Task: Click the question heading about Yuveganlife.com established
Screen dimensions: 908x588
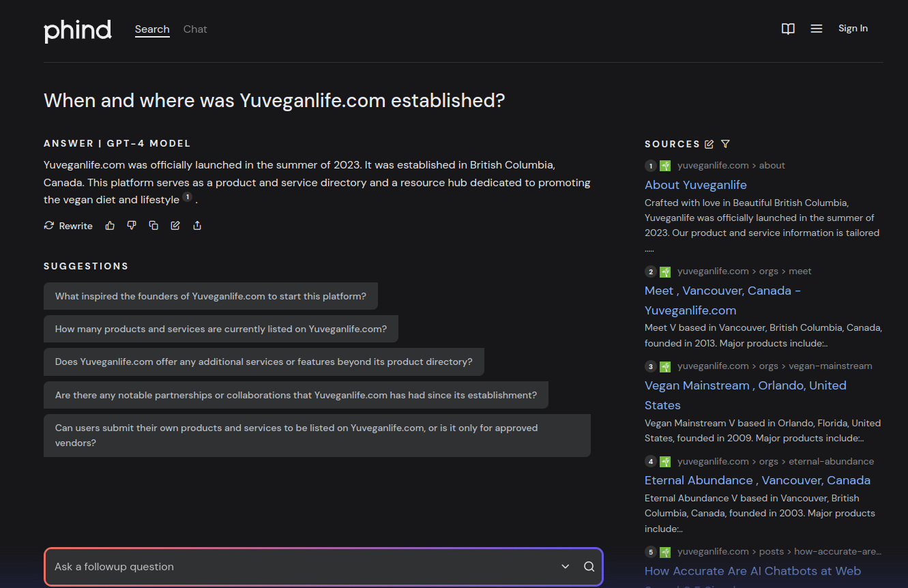Action: 274,101
